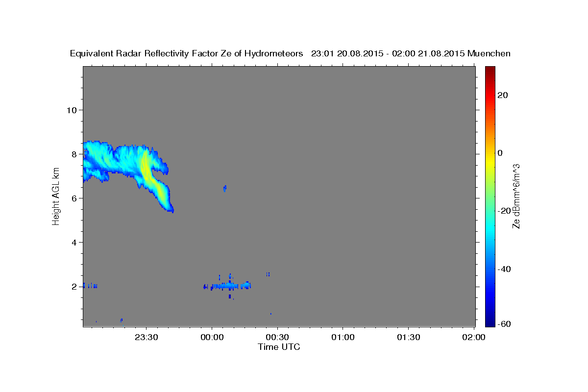Click the height tick label '8'
This screenshot has width=588, height=392.
74,154
